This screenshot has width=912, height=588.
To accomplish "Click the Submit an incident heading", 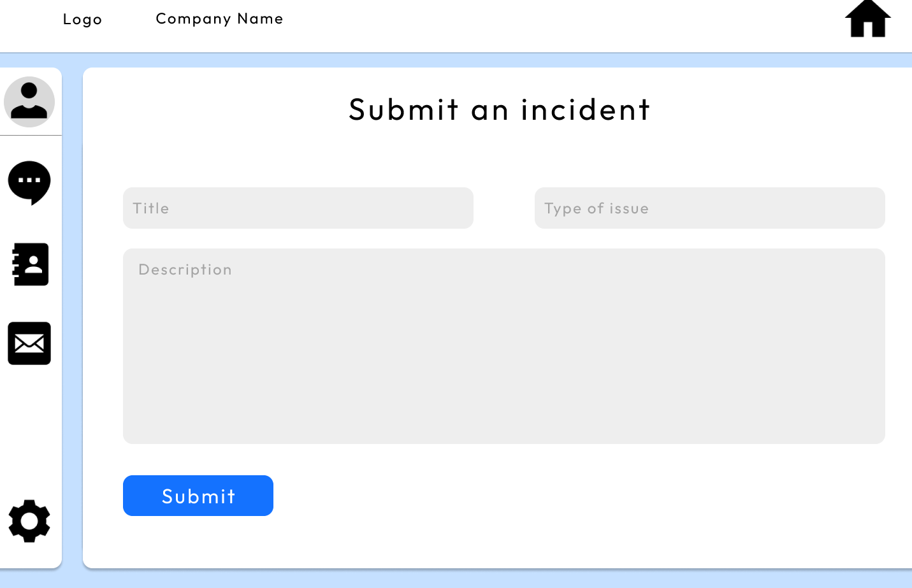I will 498,110.
